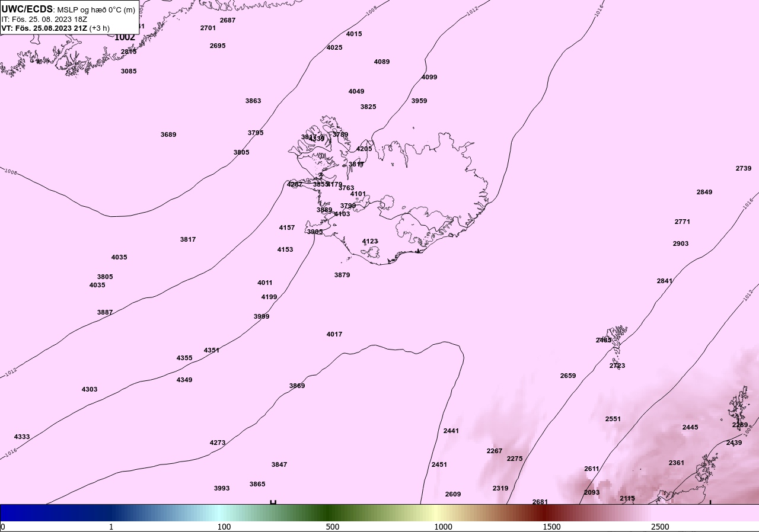Click the height value 4303

pyautogui.click(x=90, y=389)
